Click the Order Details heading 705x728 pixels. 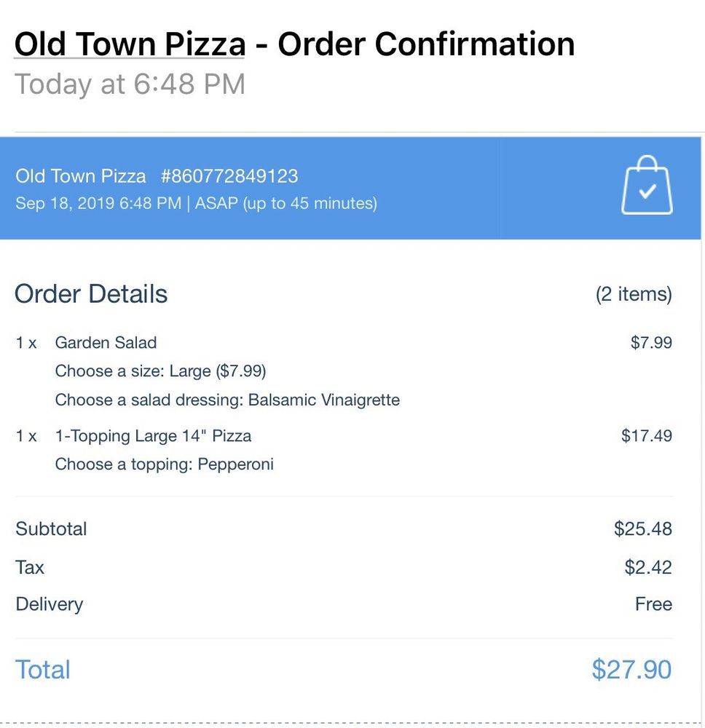tap(91, 294)
